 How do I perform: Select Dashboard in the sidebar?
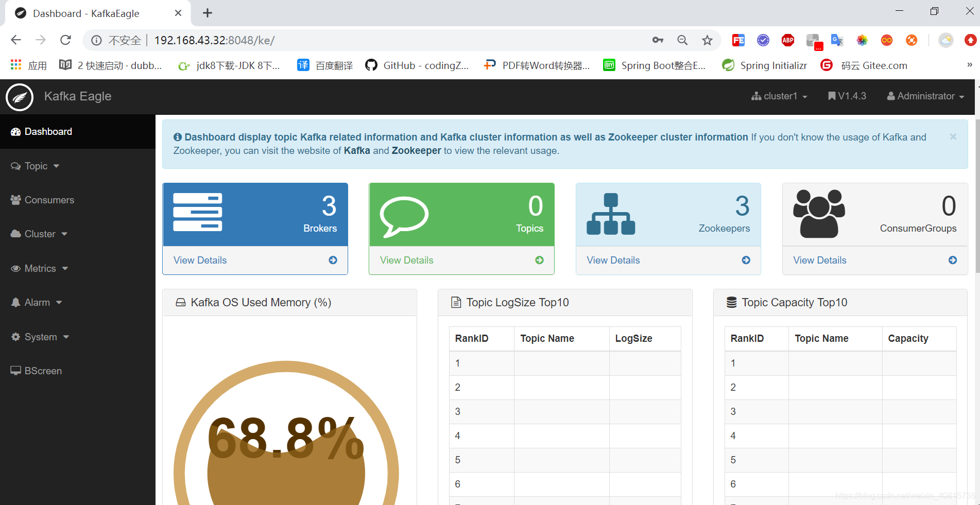coord(78,132)
